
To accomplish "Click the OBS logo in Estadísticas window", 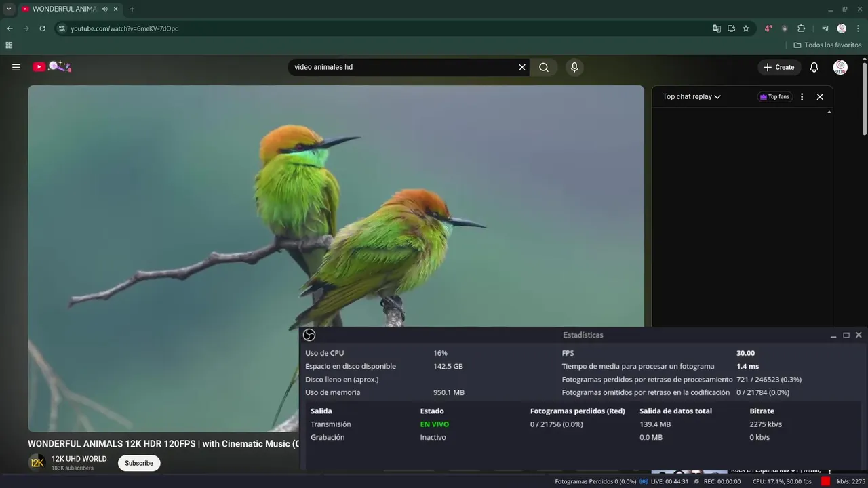I will (x=309, y=335).
